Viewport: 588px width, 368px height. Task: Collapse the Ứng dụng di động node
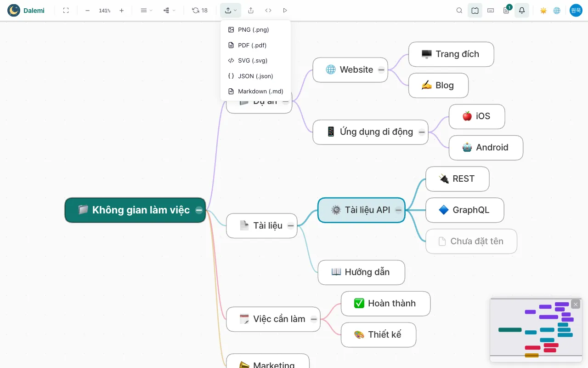pos(422,132)
